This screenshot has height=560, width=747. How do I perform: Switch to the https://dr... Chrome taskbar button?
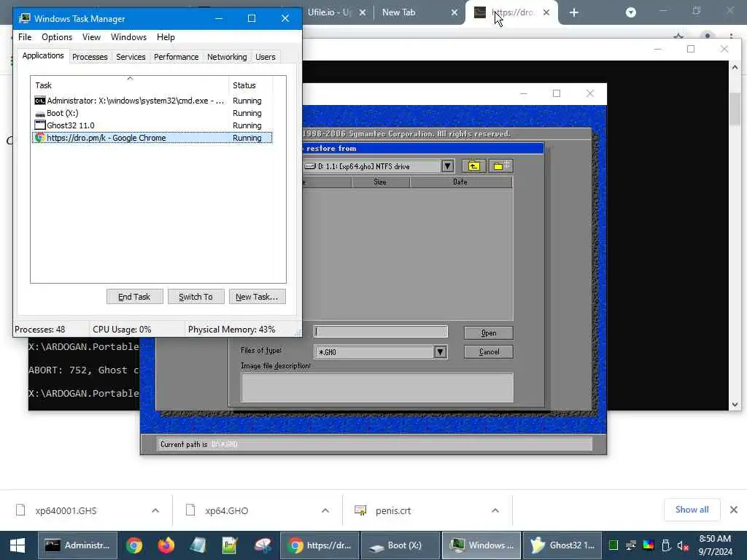coord(320,545)
